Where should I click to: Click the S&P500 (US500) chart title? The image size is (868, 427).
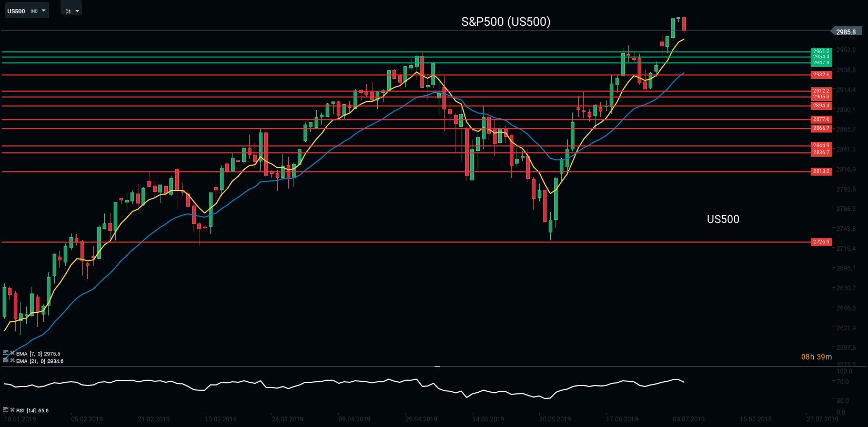[x=506, y=22]
